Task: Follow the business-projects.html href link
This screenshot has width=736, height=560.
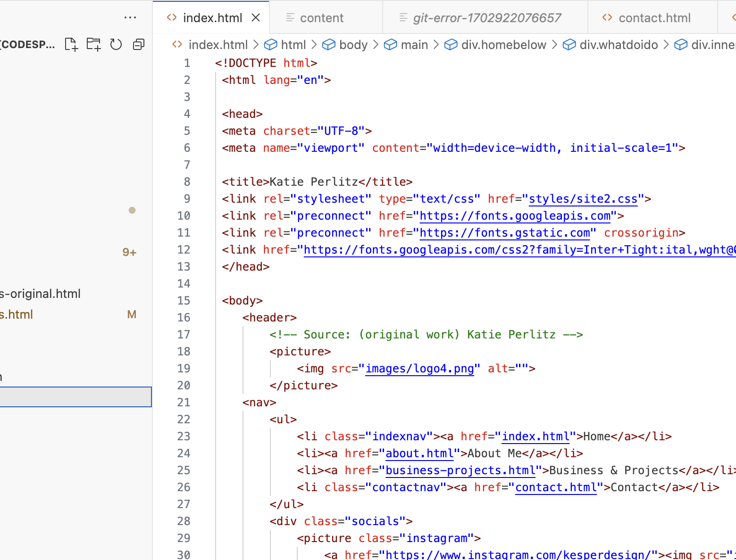Action: pyautogui.click(x=460, y=470)
